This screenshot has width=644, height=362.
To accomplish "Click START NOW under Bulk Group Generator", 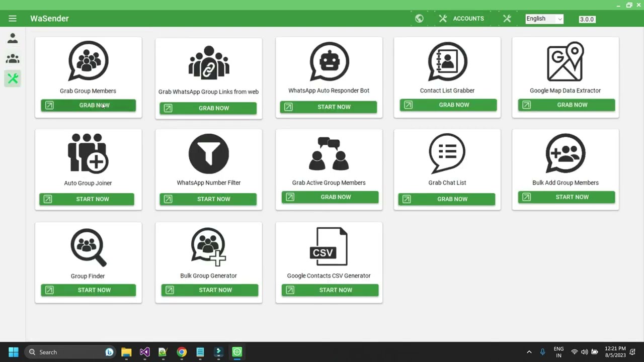I will coord(210,290).
